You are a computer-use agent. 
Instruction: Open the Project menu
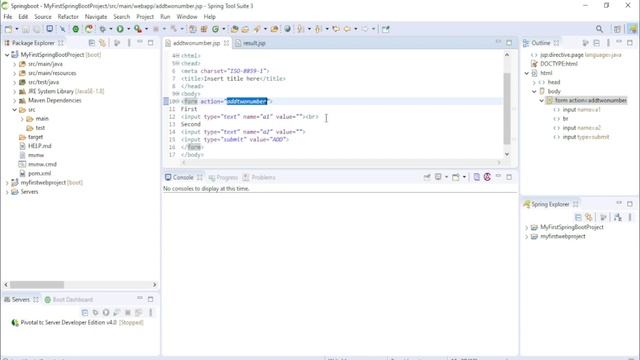145,17
